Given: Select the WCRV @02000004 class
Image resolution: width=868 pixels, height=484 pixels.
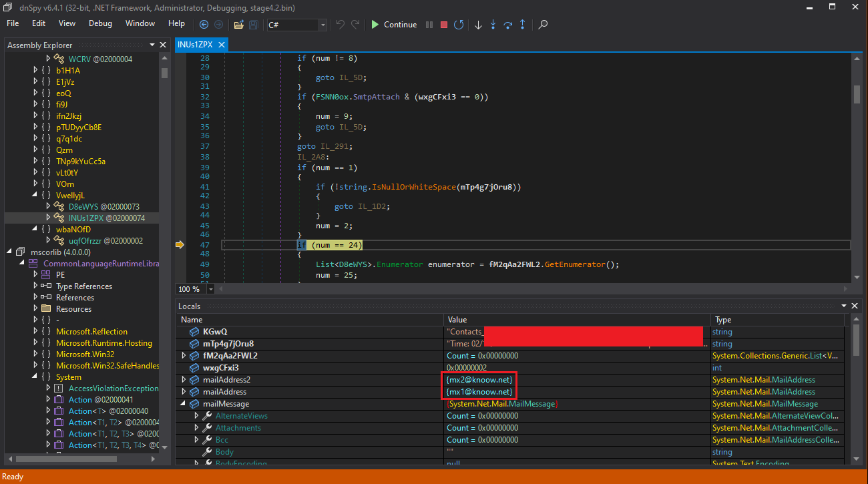Looking at the screenshot, I should [100, 59].
